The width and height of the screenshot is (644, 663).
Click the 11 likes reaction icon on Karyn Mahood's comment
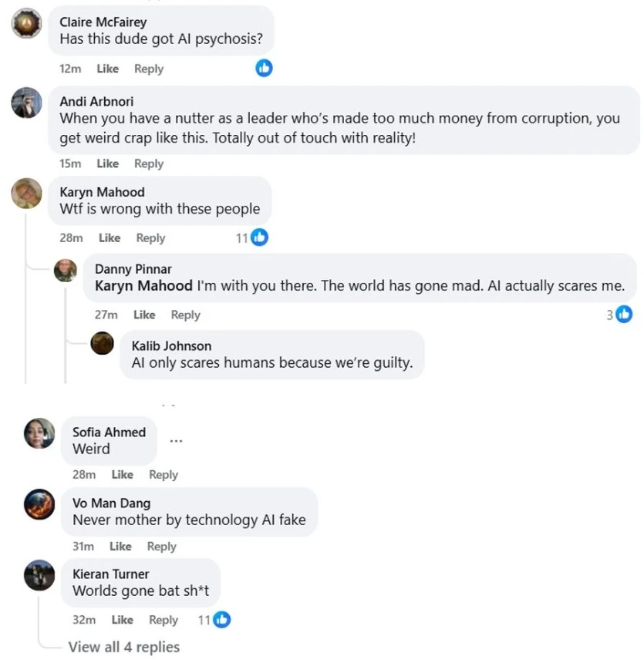tap(259, 237)
